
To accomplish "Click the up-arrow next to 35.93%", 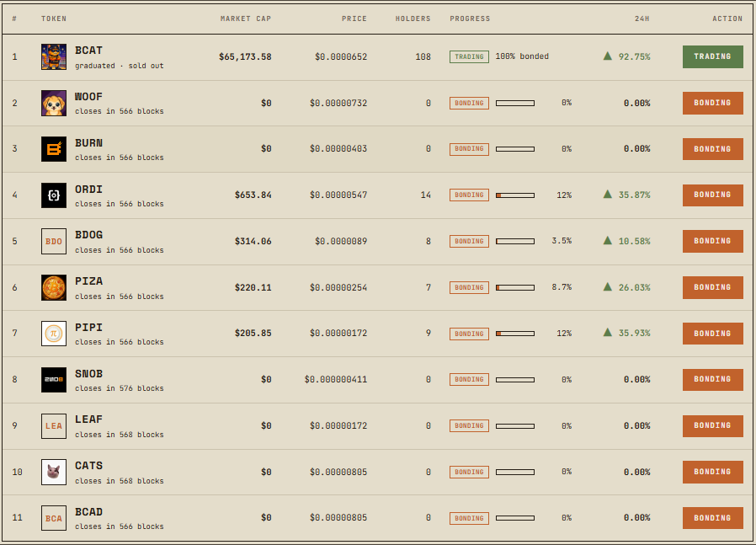I will click(x=608, y=332).
